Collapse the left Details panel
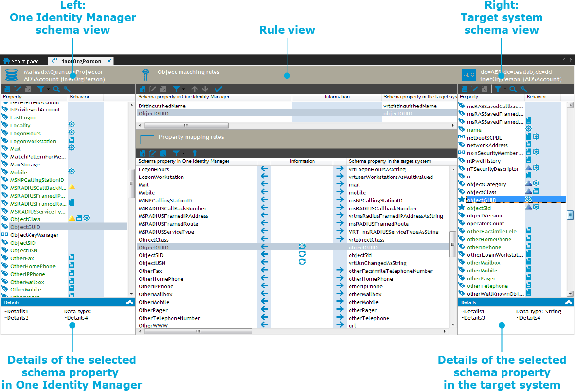This screenshot has width=575, height=392. [x=129, y=303]
